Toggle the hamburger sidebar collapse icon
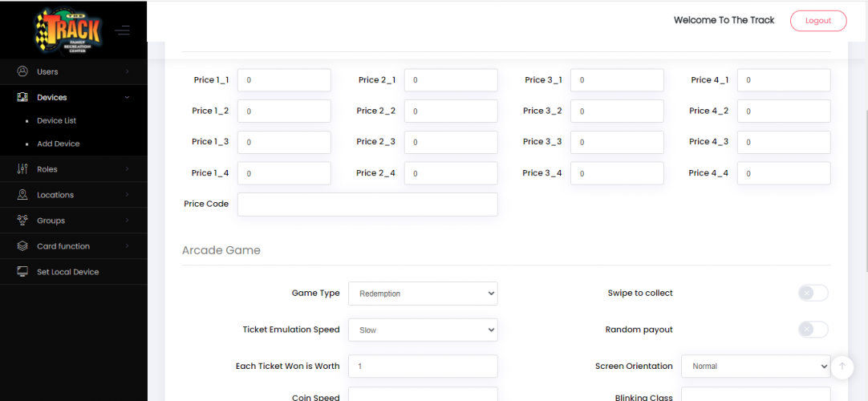The width and height of the screenshot is (868, 401). coord(123,30)
